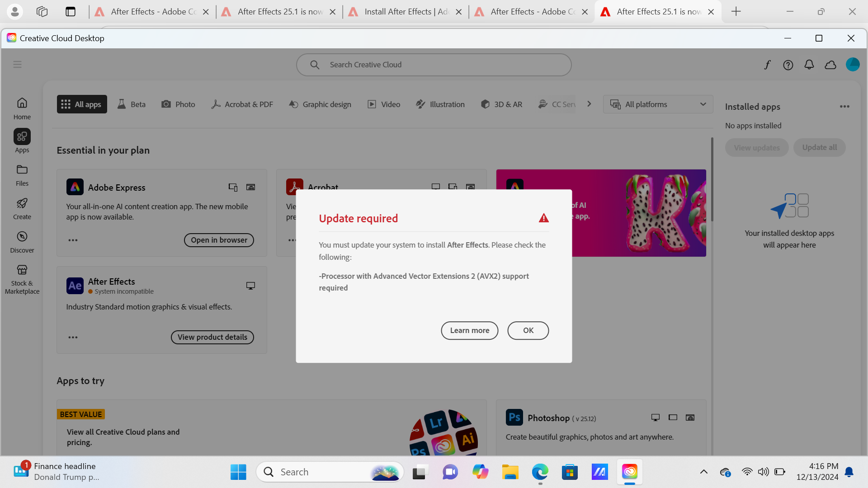Select Apps in the left sidebar

point(22,140)
